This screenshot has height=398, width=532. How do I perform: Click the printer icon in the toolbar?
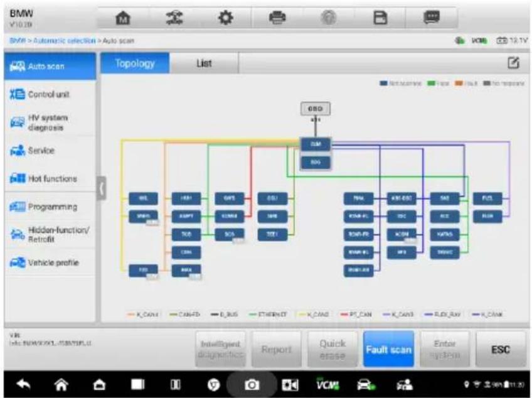(277, 18)
